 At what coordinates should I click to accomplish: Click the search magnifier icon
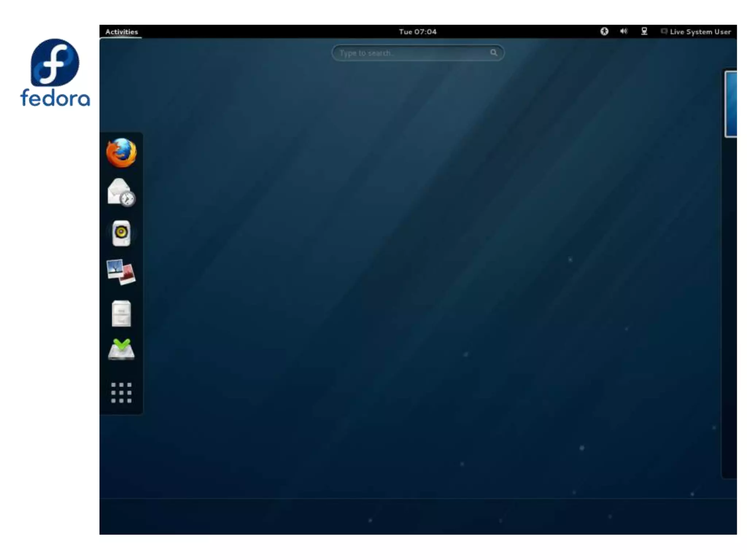click(x=494, y=53)
